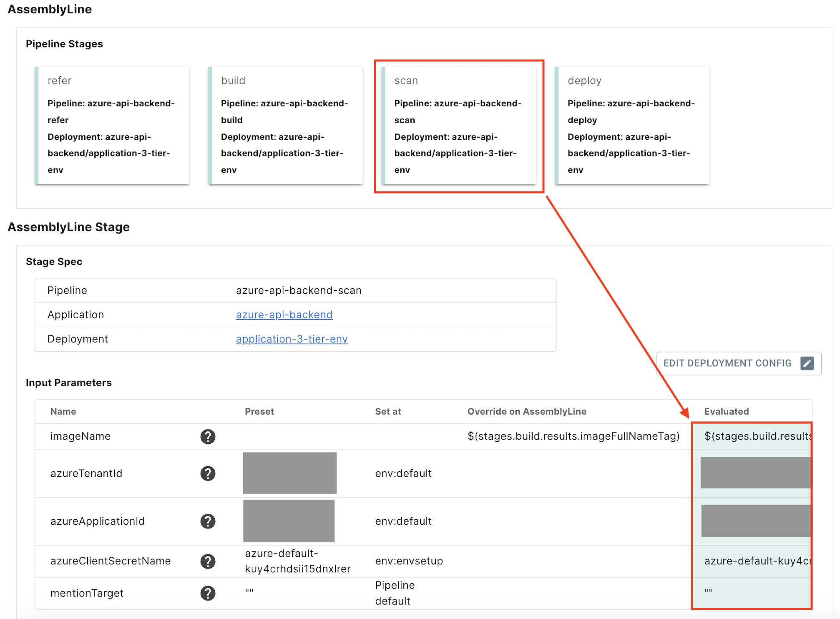Select the refer pipeline stage card
This screenshot has width=840, height=619.
[113, 125]
